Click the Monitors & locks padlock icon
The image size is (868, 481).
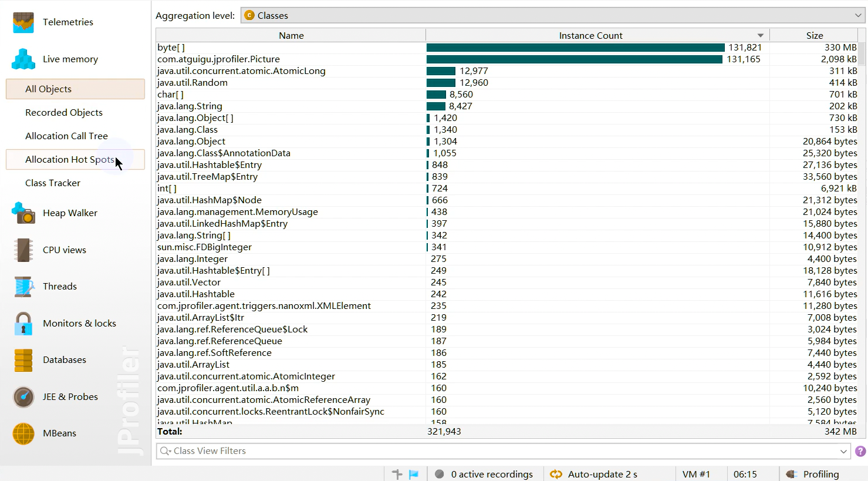[23, 324]
